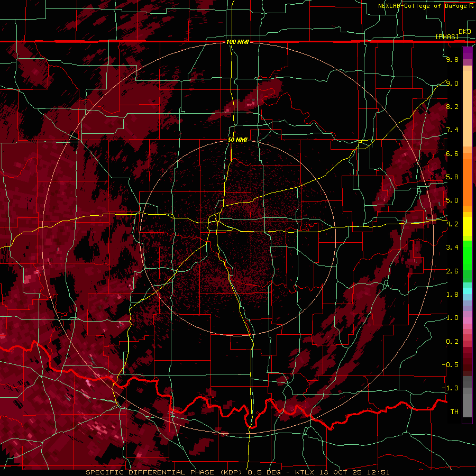Click the purple swatch at the top of the color bar

coord(467,53)
